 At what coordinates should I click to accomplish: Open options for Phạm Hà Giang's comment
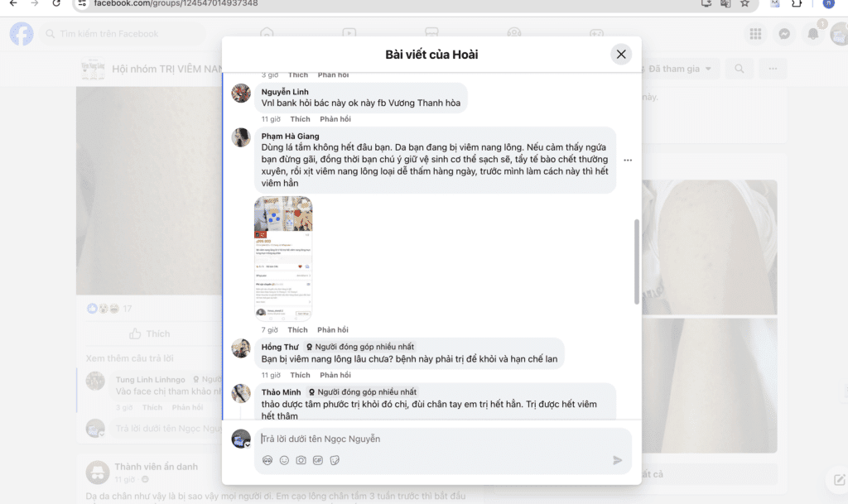point(628,160)
